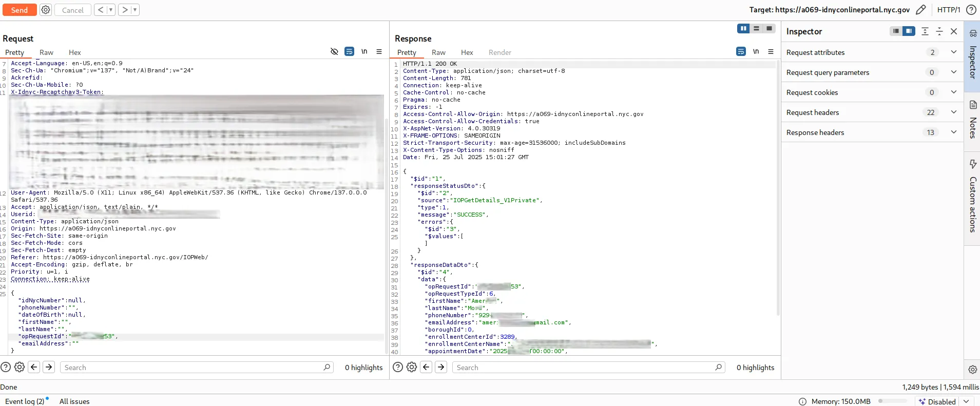Image resolution: width=980 pixels, height=406 pixels.
Task: Select the tabbed layout icon above Response
Action: [769, 29]
